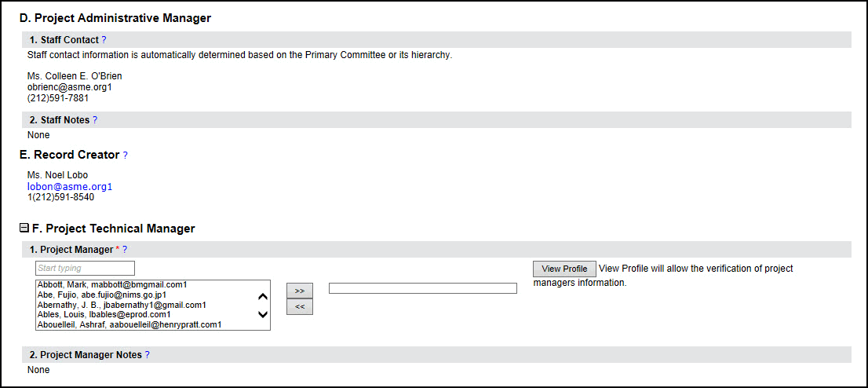The height and width of the screenshot is (388, 868).
Task: Collapse the Project Technical Manager section
Action: coord(24,229)
